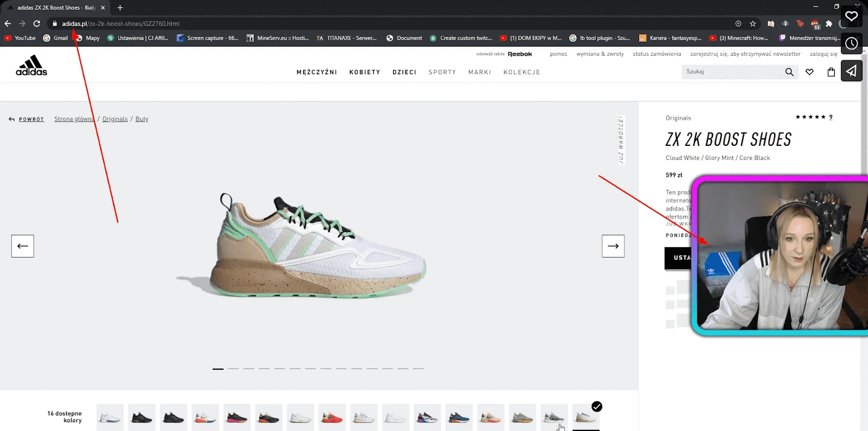Viewport: 868px width, 431px height.
Task: Click the red extension icon with 13 badge
Action: pos(815,24)
